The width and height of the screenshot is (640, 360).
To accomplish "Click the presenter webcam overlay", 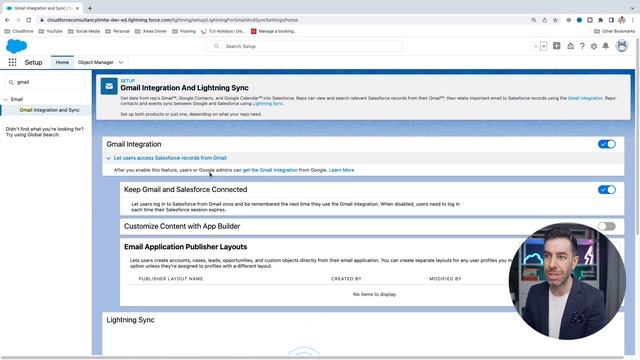I will click(x=567, y=281).
